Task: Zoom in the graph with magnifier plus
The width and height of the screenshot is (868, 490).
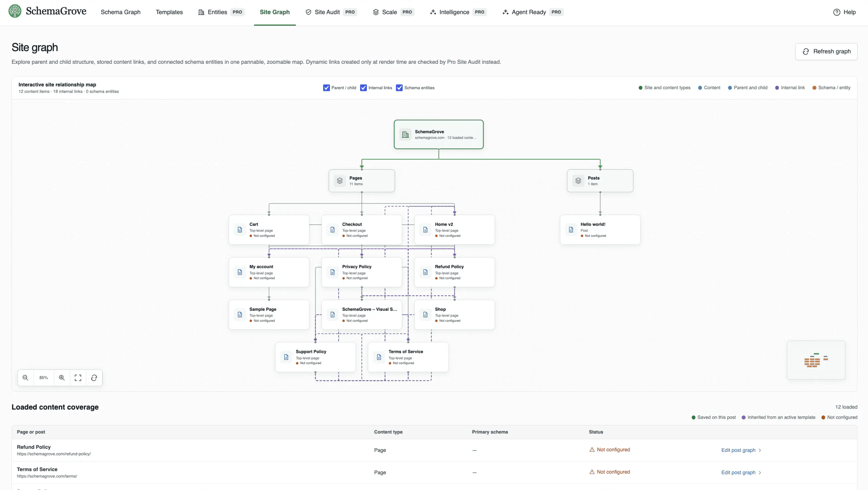Action: [62, 378]
